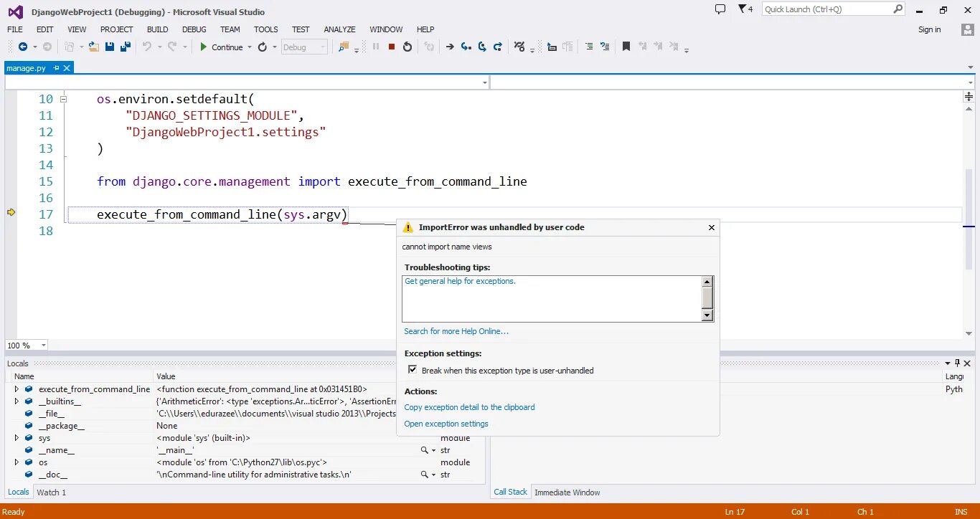This screenshot has height=519, width=980.
Task: Select the __package__ row showing None
Action: [x=245, y=425]
